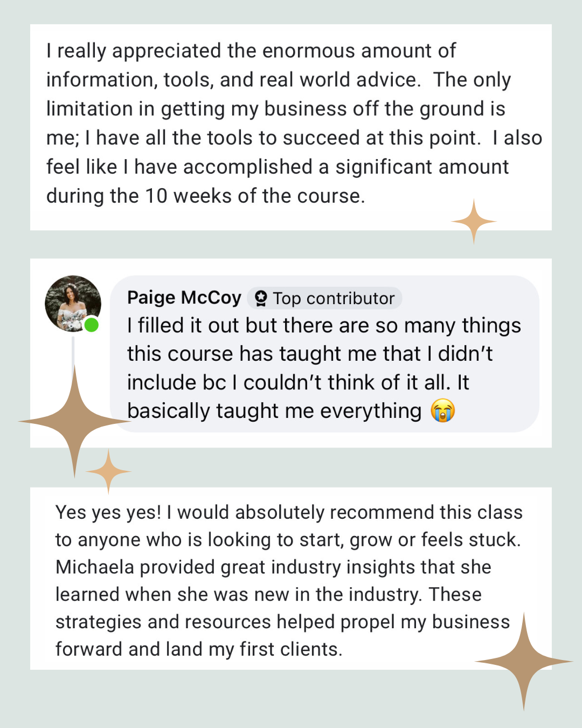Click small tan sparkle under first testimonial
Viewport: 582px width, 728px height.
tap(474, 221)
